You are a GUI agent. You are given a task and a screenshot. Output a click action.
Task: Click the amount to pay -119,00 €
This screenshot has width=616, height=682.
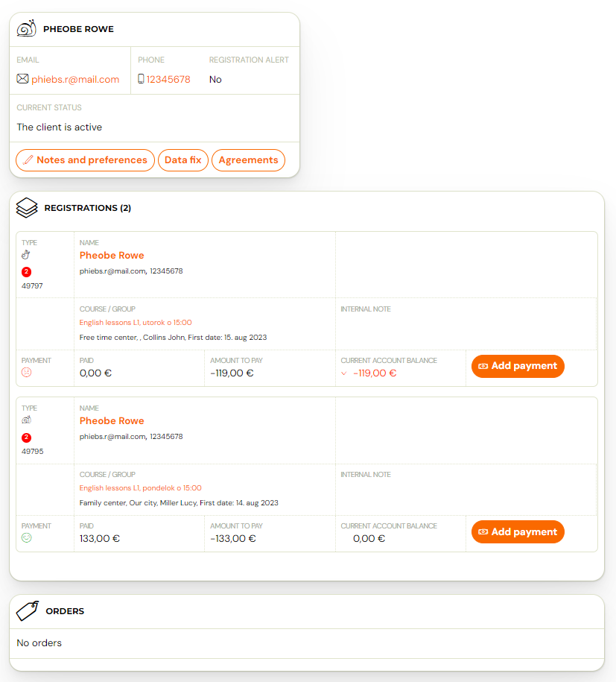coord(232,373)
